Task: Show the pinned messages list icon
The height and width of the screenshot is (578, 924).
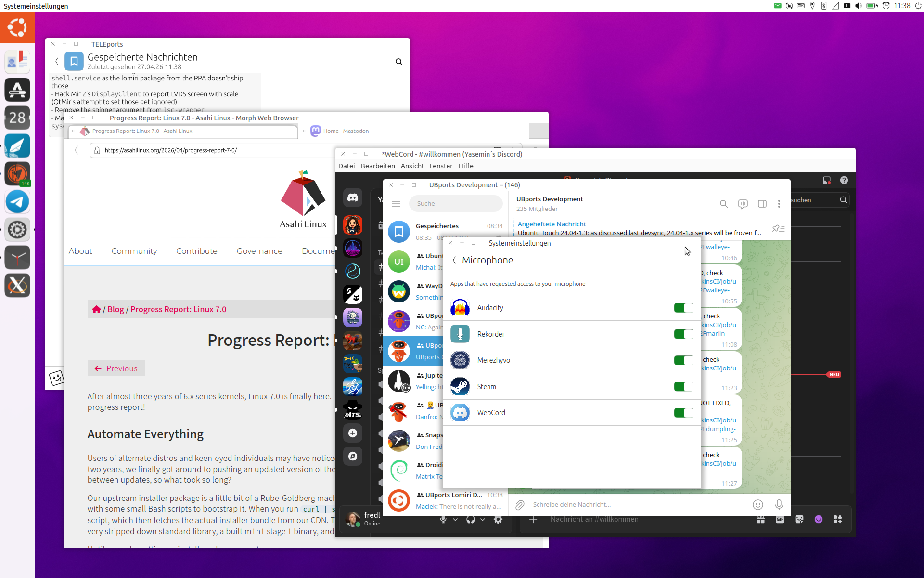Action: pyautogui.click(x=778, y=228)
